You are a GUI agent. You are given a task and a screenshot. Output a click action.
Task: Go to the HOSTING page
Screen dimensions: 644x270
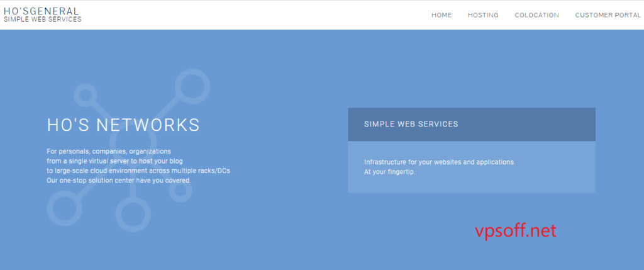tap(482, 15)
